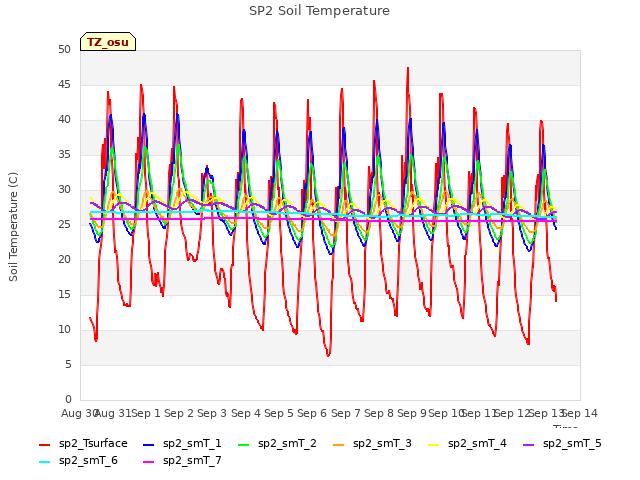This screenshot has width=640, height=480.
Task: Click the Sep 8 x-axis date label
Action: [379, 414]
